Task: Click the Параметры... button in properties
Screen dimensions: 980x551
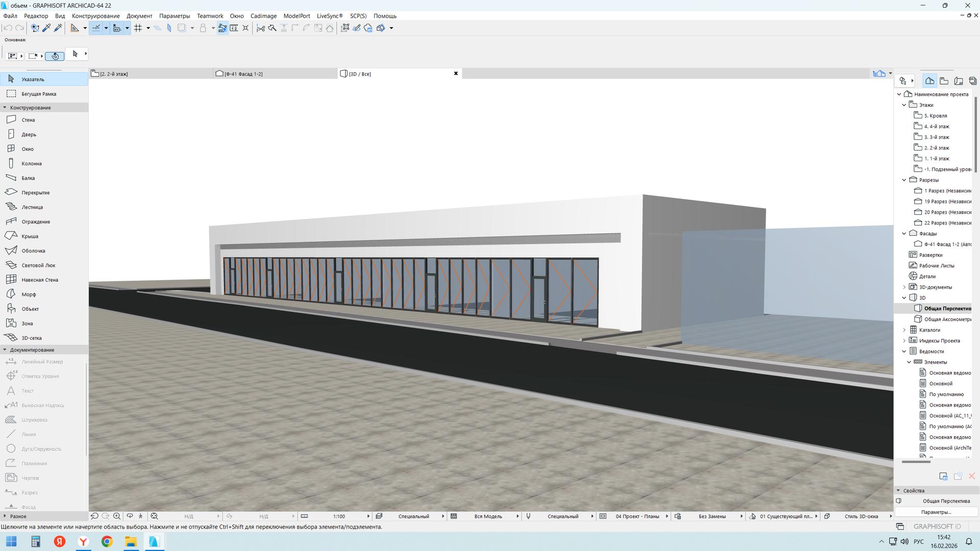Action: pos(936,512)
